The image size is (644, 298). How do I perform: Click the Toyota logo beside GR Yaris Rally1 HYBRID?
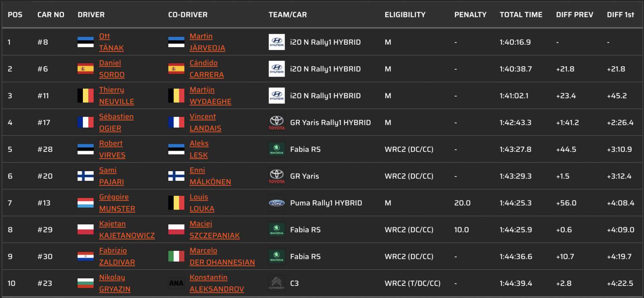277,122
